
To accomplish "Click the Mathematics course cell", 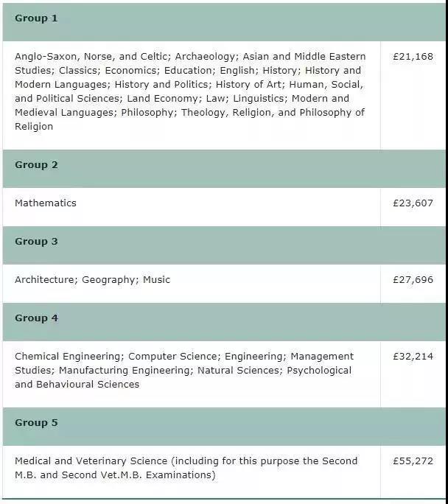I will [192, 207].
